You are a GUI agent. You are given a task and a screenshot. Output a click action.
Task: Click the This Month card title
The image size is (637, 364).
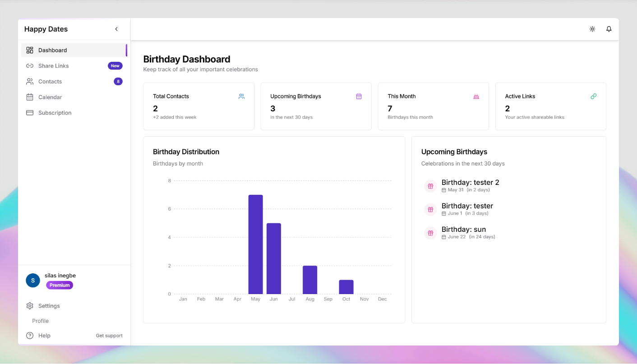(x=402, y=96)
